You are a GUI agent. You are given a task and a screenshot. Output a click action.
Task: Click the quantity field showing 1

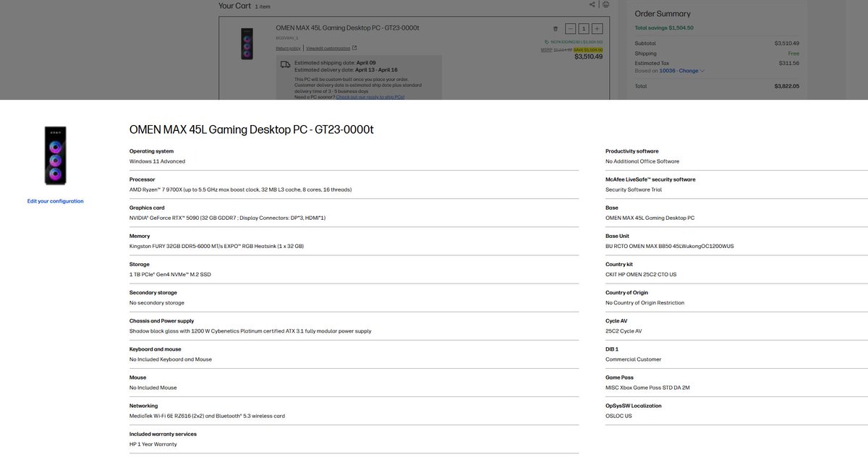(584, 29)
